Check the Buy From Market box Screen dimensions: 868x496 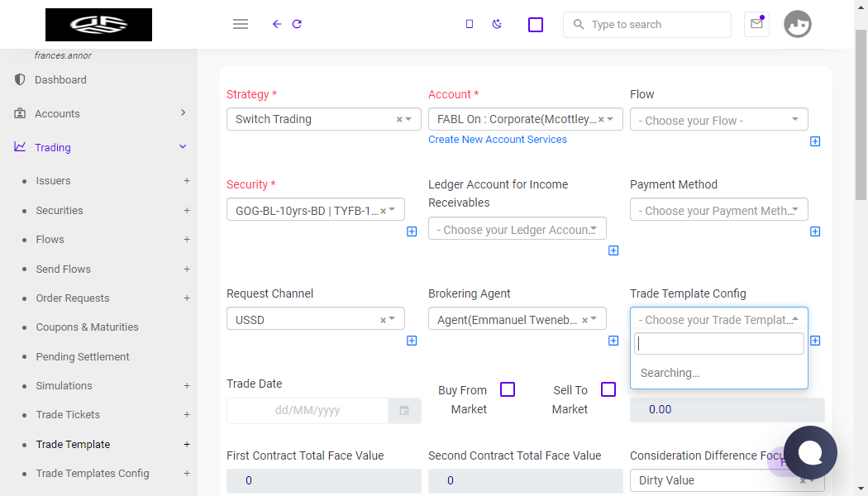(x=508, y=389)
